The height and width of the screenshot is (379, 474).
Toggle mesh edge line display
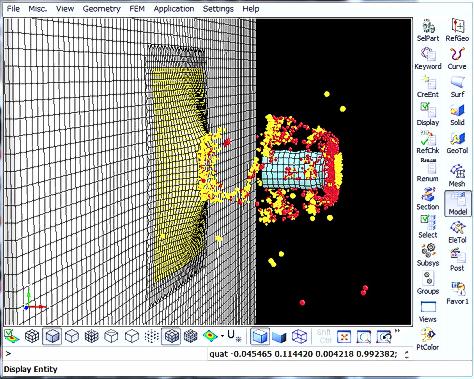[171, 336]
